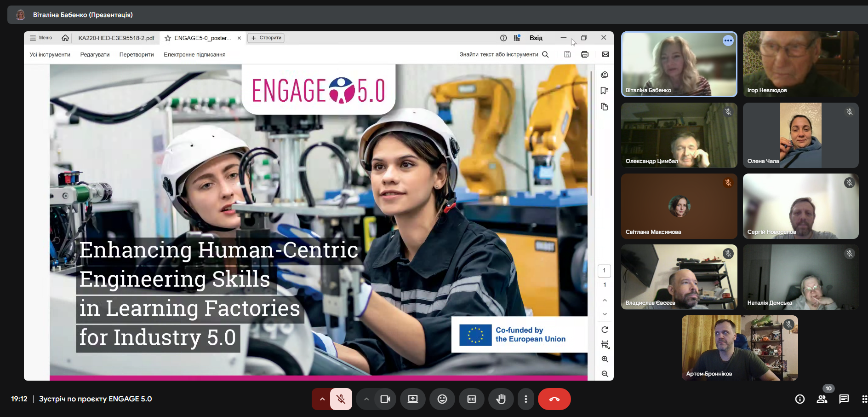
Task: Switch to KA220-HED-E3E95518-2.pdf tab
Action: pos(116,38)
